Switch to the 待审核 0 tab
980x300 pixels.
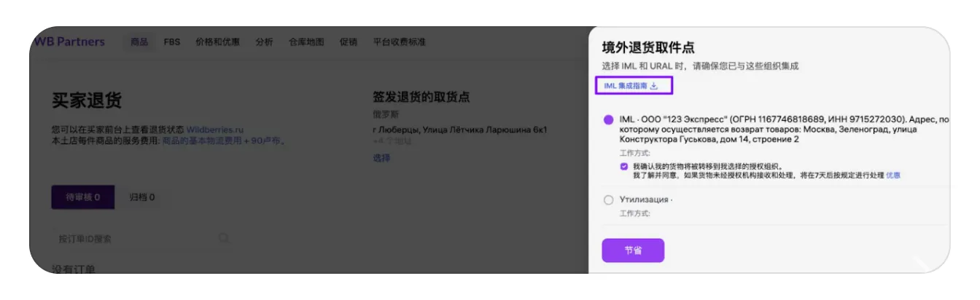(x=82, y=197)
